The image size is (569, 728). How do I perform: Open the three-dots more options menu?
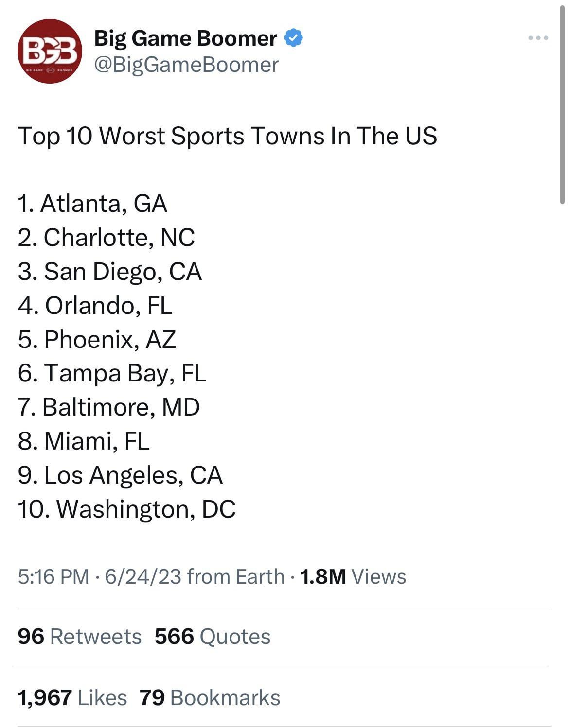click(539, 38)
